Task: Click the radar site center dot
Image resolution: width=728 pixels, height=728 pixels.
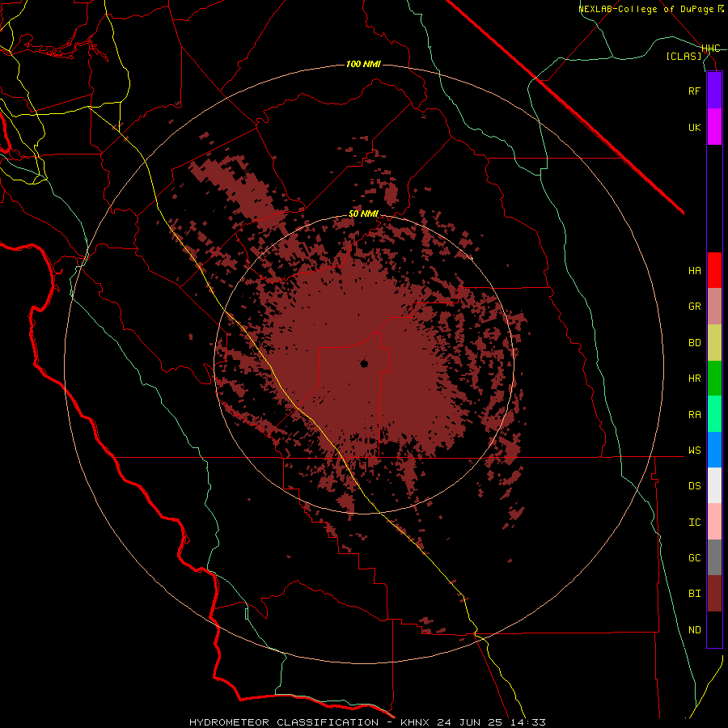Action: 365,363
